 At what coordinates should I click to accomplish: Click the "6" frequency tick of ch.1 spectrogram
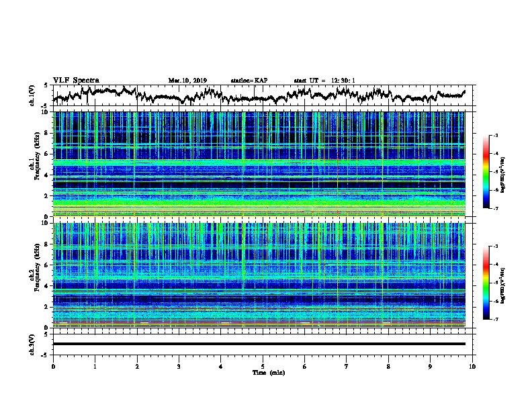48,154
